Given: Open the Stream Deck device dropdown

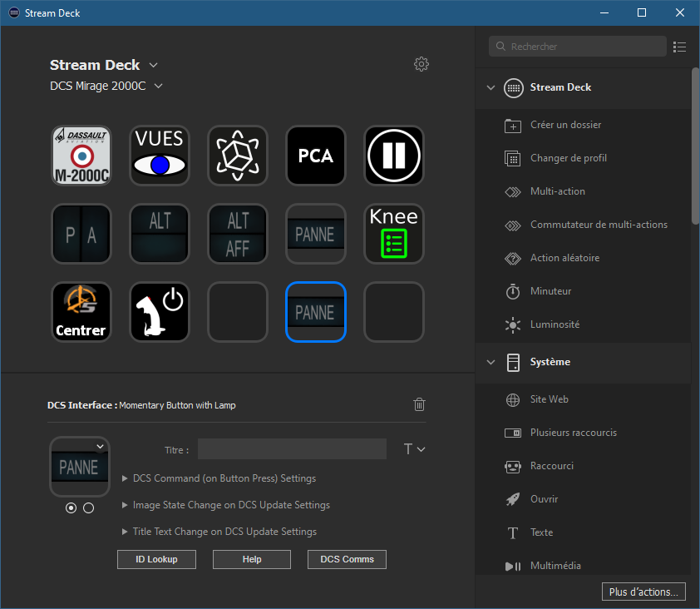Looking at the screenshot, I should point(153,65).
